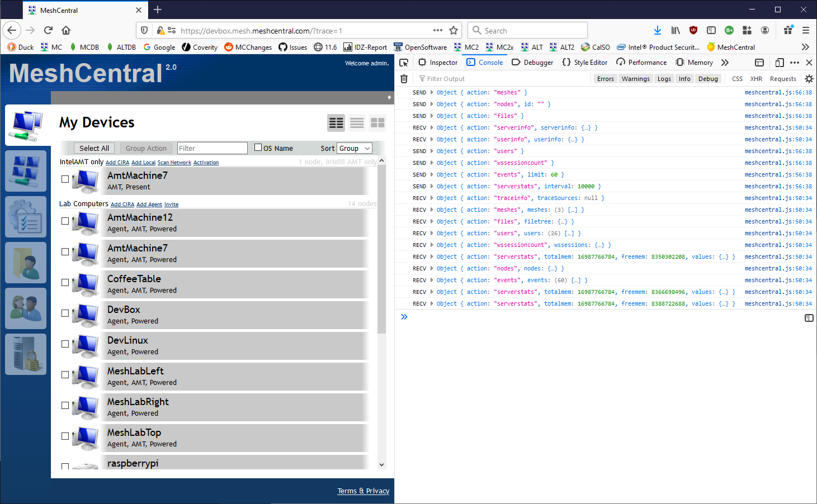This screenshot has height=504, width=817.
Task: Switch to list device view
Action: [357, 122]
